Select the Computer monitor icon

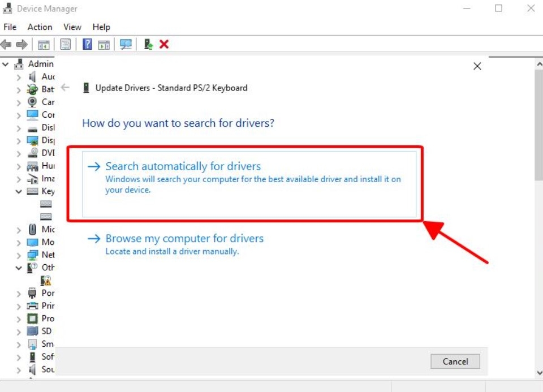click(32, 115)
